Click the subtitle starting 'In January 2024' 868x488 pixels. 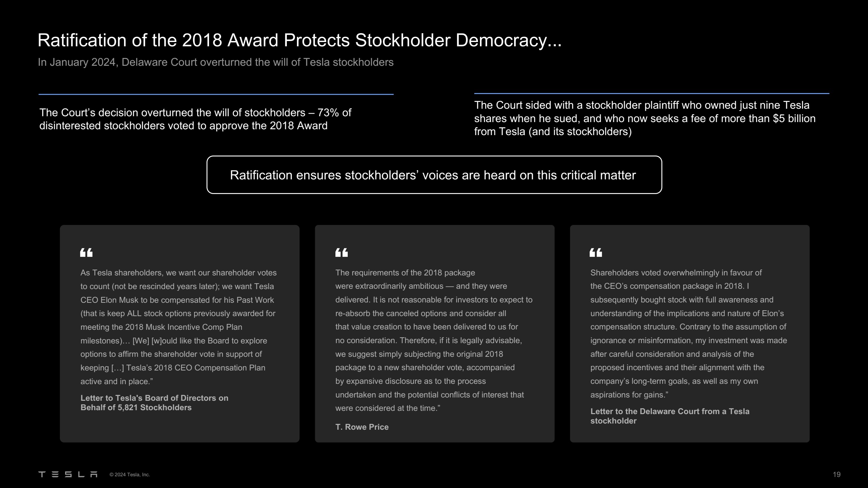click(x=216, y=63)
